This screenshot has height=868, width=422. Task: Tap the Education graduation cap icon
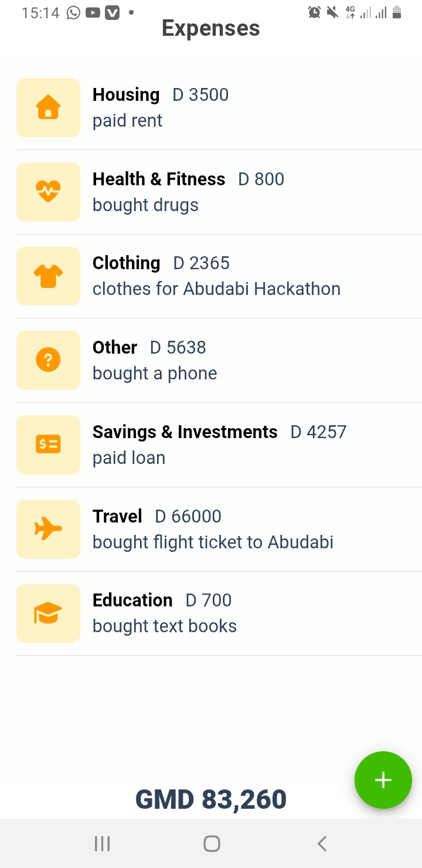click(x=48, y=613)
